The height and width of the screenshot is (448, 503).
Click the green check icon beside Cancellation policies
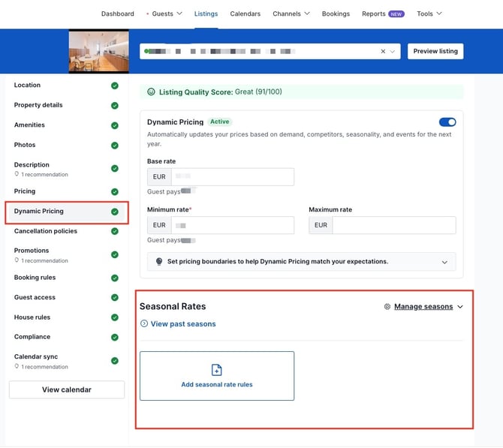pyautogui.click(x=115, y=231)
